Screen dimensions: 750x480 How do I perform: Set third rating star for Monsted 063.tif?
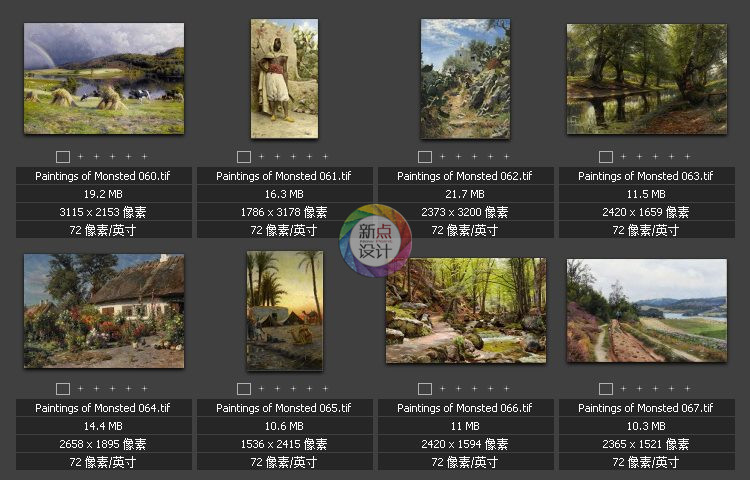(655, 156)
